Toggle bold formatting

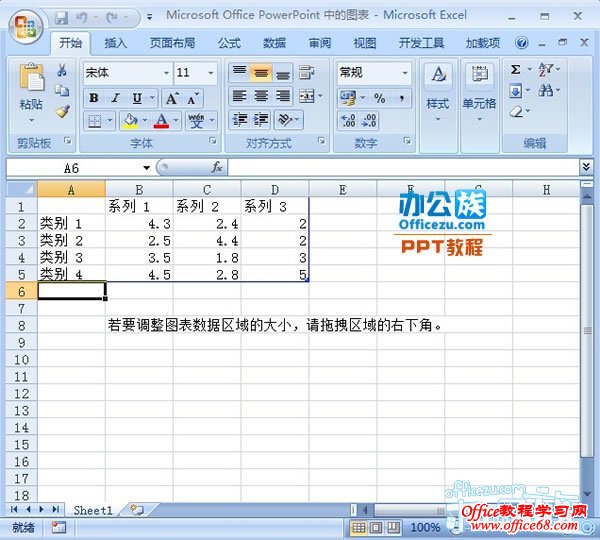[x=94, y=98]
